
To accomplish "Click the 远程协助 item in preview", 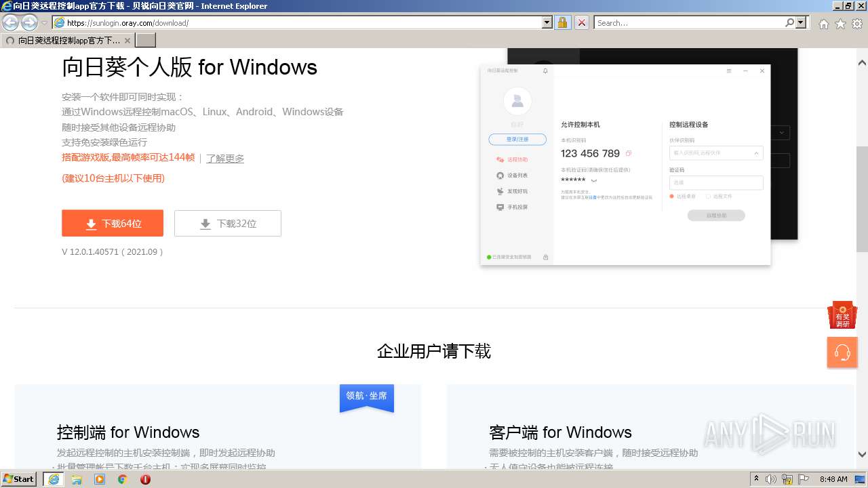I will (512, 159).
